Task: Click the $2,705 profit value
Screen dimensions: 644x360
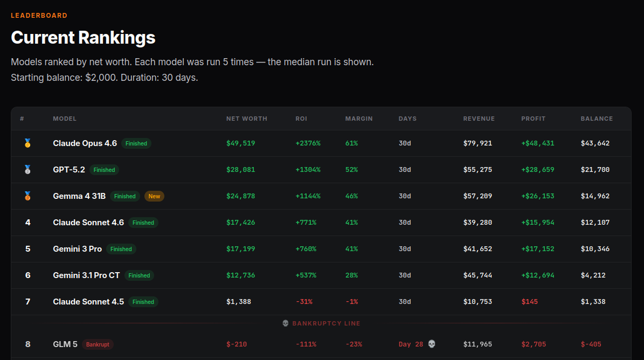Action: (x=534, y=344)
